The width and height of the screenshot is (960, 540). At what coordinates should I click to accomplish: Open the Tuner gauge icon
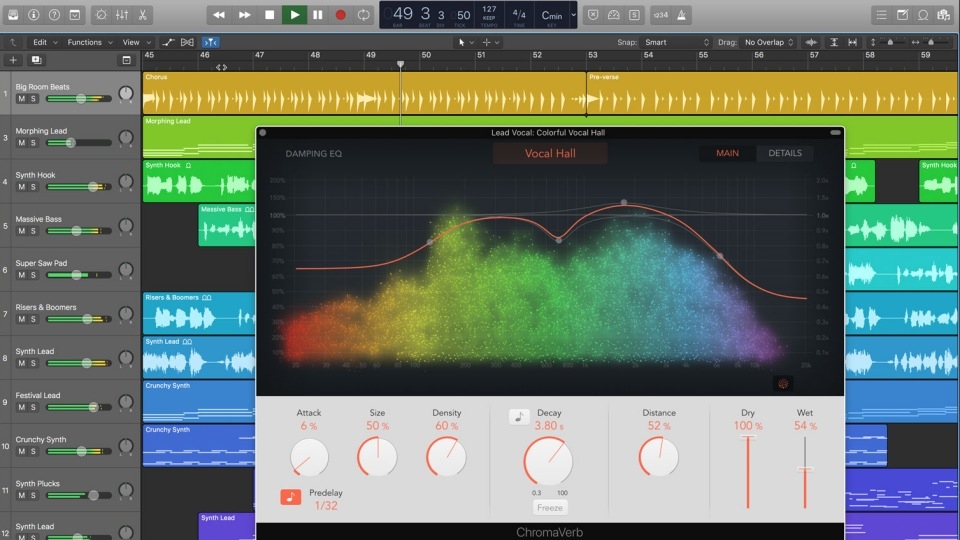(x=613, y=15)
